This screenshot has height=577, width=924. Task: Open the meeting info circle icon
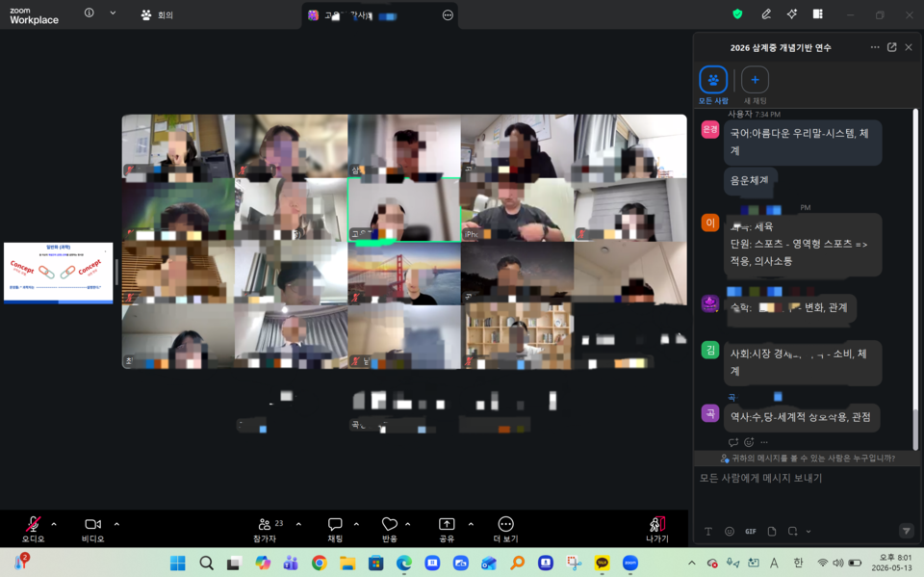tap(89, 13)
